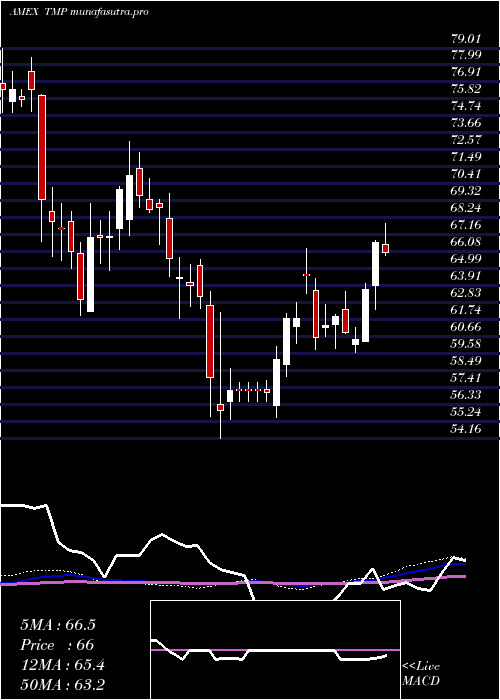The width and height of the screenshot is (500, 700).
Task: Click the 'AMEX TMP munafasutra.pro' chart title
Action: [79, 12]
